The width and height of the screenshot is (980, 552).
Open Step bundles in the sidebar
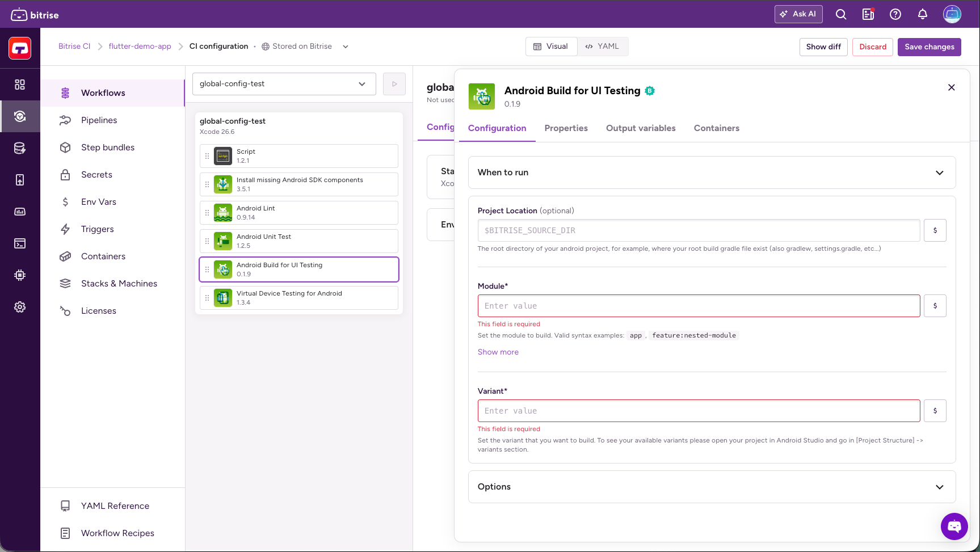click(113, 148)
